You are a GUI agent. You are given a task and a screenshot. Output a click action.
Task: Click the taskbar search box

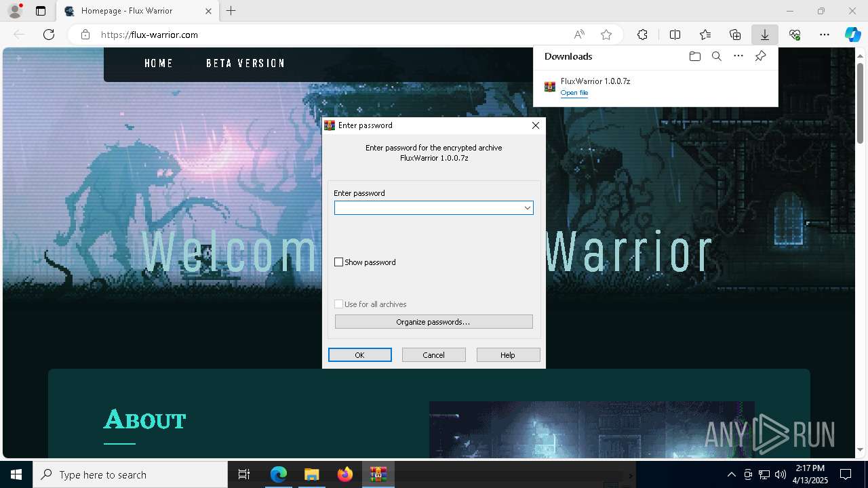pyautogui.click(x=130, y=474)
